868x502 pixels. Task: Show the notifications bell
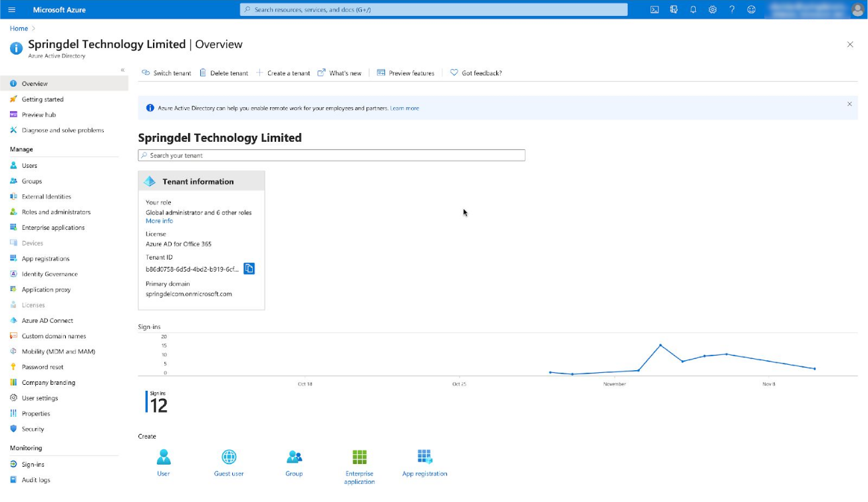[x=693, y=9]
